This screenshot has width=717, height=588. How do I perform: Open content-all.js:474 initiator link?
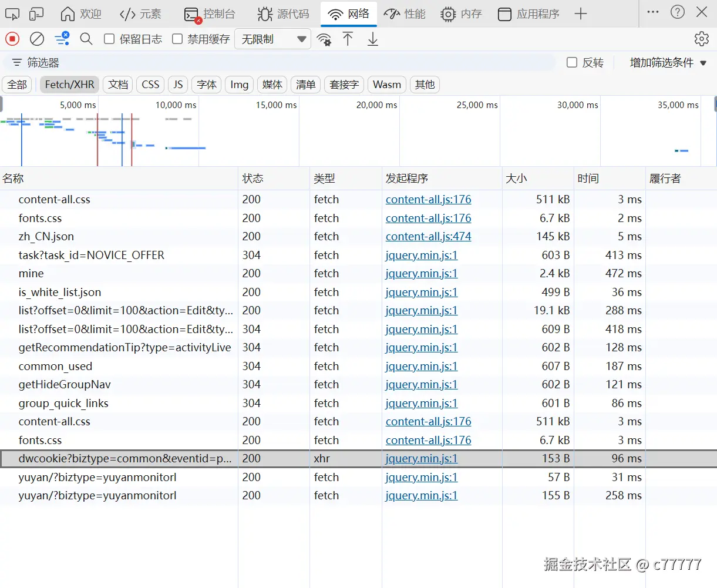pyautogui.click(x=428, y=236)
